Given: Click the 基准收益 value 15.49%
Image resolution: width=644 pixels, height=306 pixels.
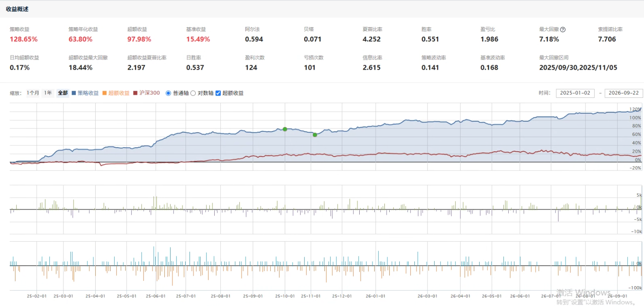Looking at the screenshot, I should pos(198,39).
